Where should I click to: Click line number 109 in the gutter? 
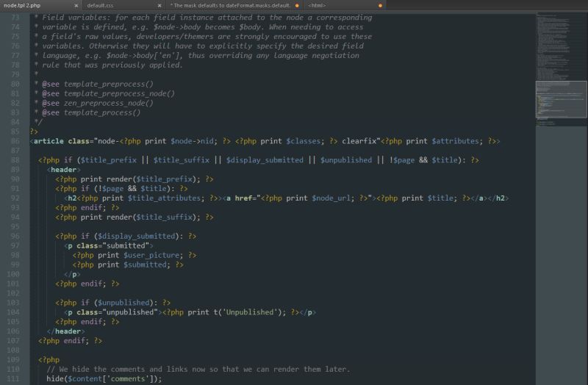click(13, 359)
